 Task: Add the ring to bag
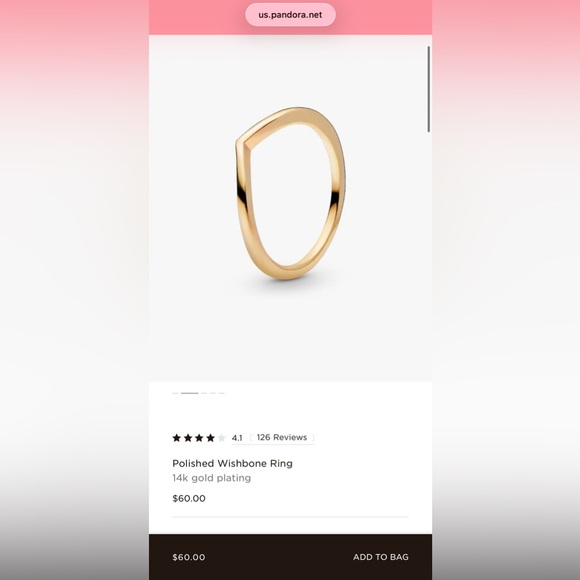tap(381, 557)
